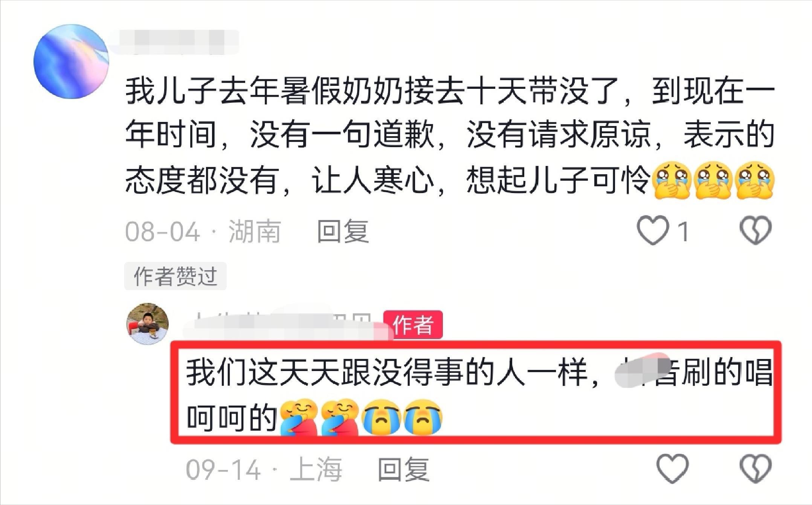Like the author's reply with heart icon

coord(673,469)
